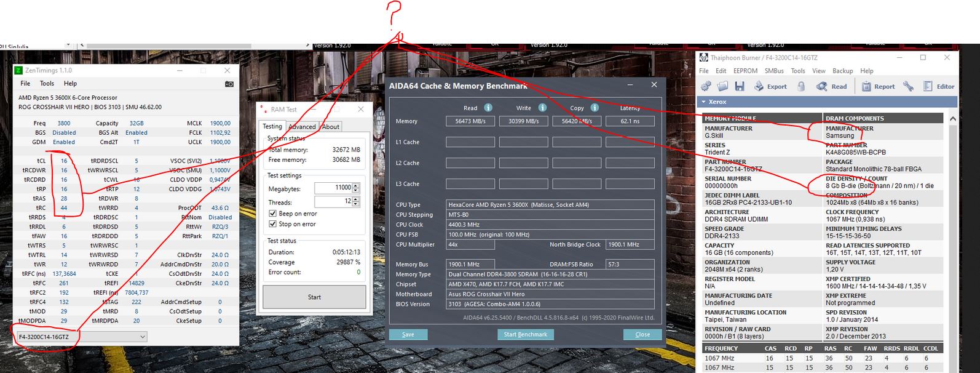The image size is (980, 373).
Task: Click the info icon next to Write
Action: [542, 107]
